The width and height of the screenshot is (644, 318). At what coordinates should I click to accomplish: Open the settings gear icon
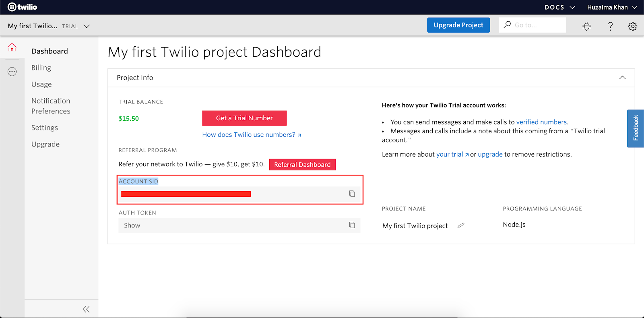click(633, 26)
